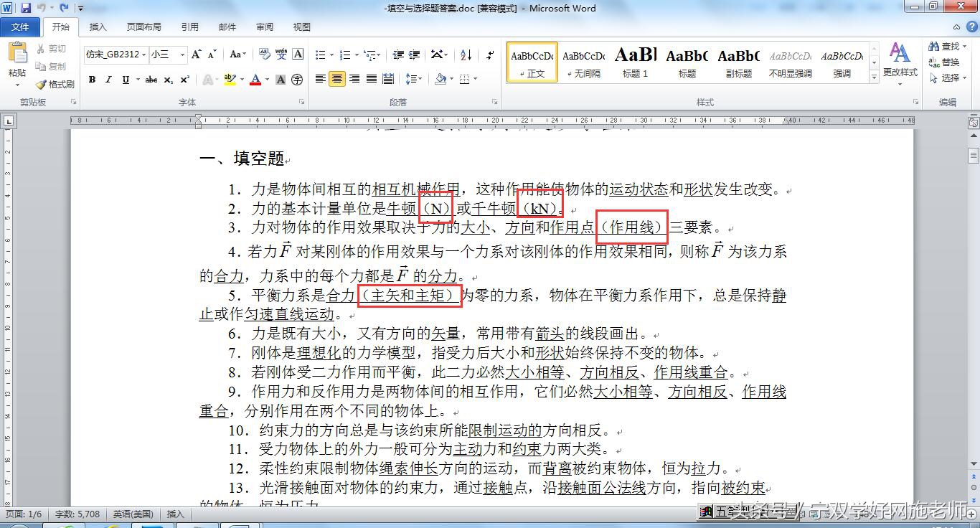Apply the 无间隔 style
This screenshot has width=980, height=528.
pos(583,62)
